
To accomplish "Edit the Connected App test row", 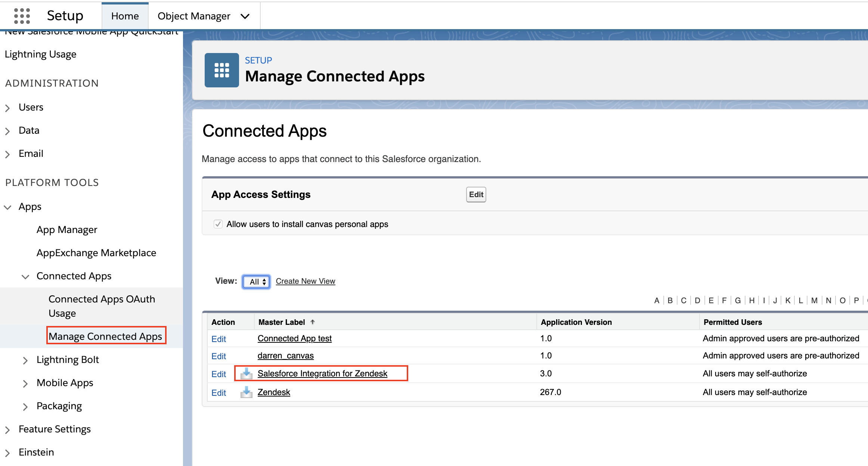I will (x=218, y=339).
